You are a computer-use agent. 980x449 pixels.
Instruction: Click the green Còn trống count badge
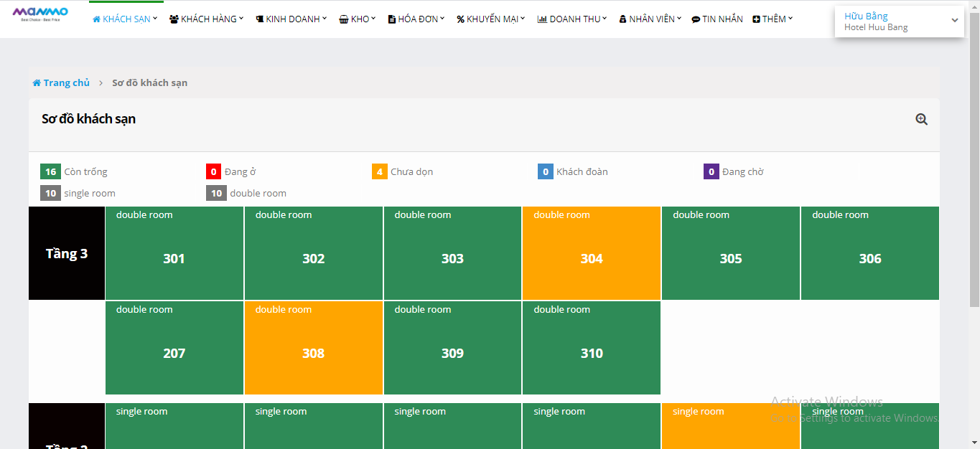click(50, 172)
